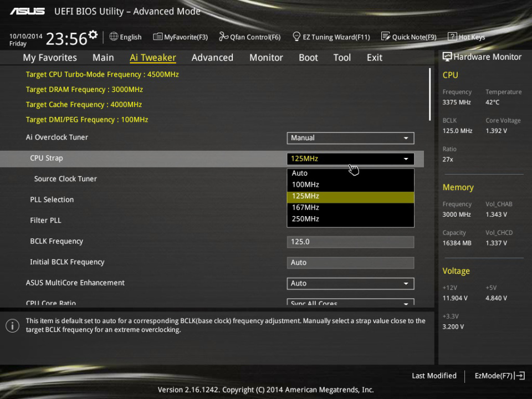
Task: Click the CPU frequency value 3375 MHz
Action: click(x=457, y=102)
